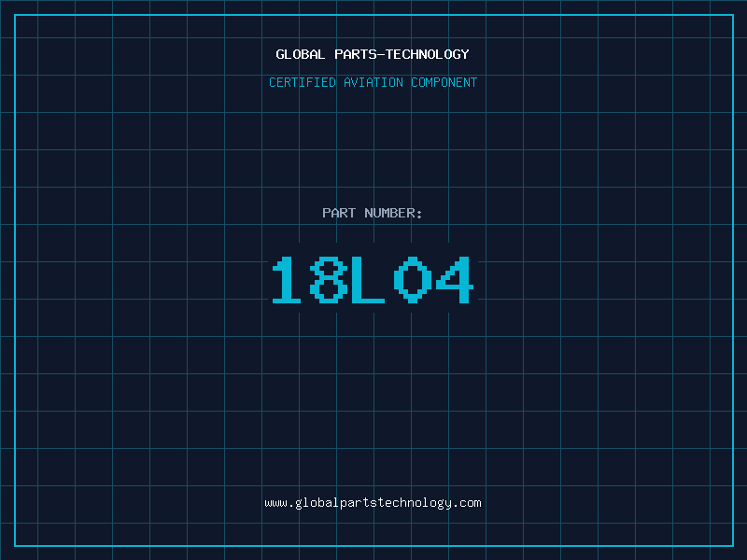Click the www prefix of the URL
This screenshot has height=560, width=747.
[275, 503]
